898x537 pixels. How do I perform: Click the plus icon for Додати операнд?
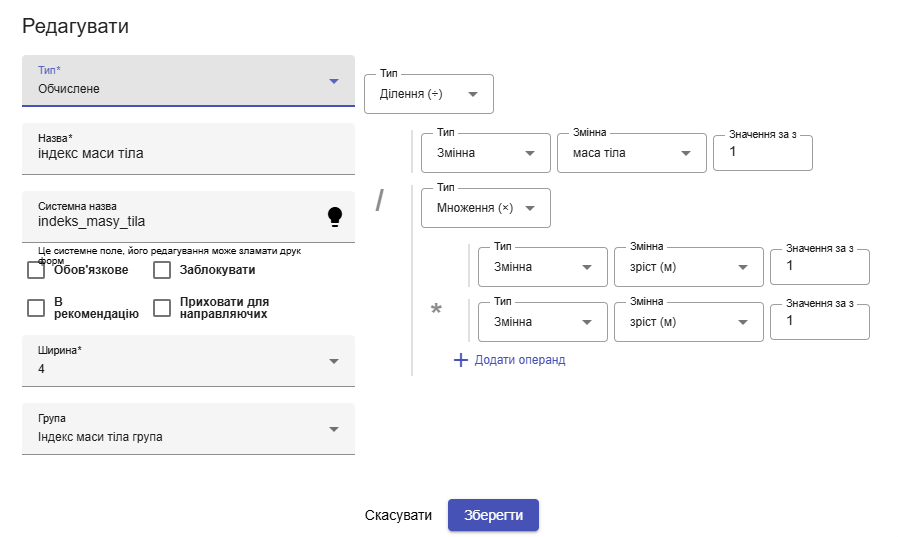pyautogui.click(x=461, y=360)
